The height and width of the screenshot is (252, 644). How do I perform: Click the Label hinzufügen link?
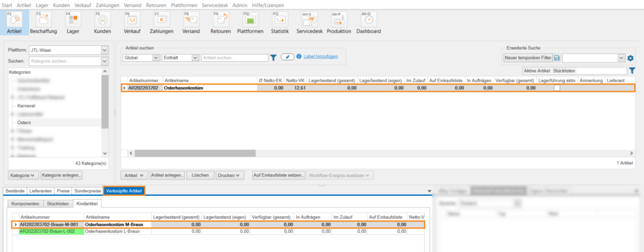pos(321,57)
